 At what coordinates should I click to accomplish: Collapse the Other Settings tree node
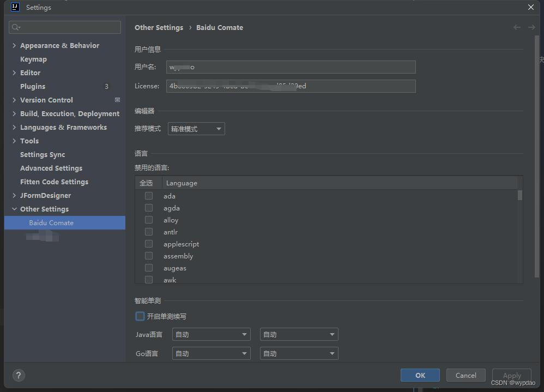(14, 209)
